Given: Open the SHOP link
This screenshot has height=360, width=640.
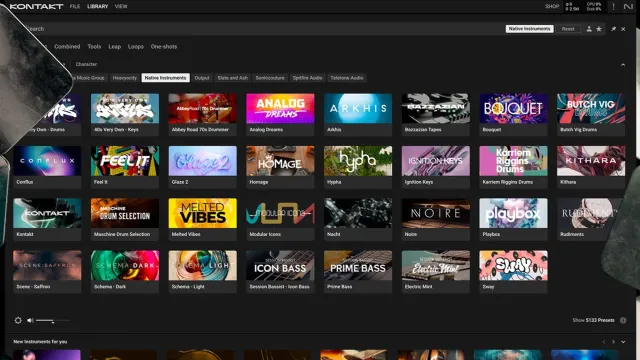Looking at the screenshot, I should (x=552, y=7).
